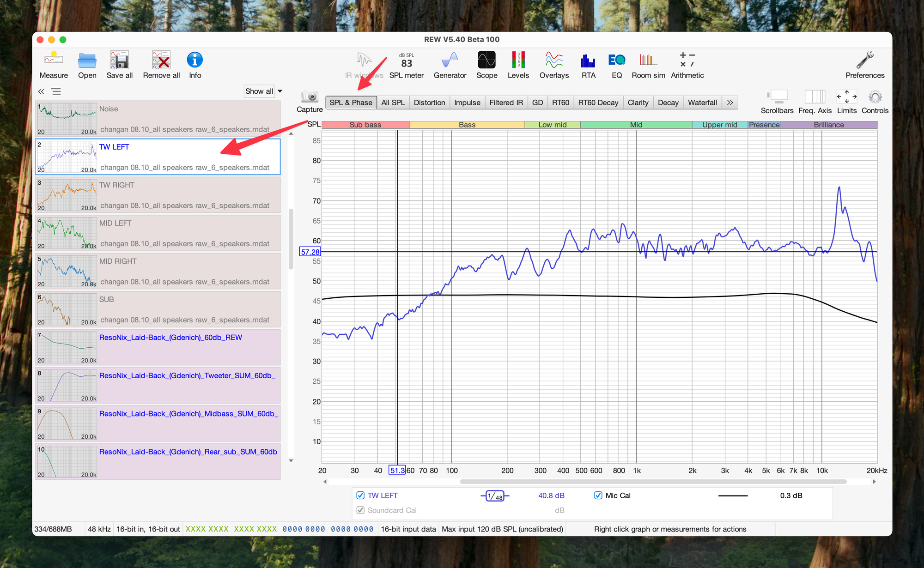
Task: Toggle the Mic Cal checkbox
Action: click(x=598, y=495)
